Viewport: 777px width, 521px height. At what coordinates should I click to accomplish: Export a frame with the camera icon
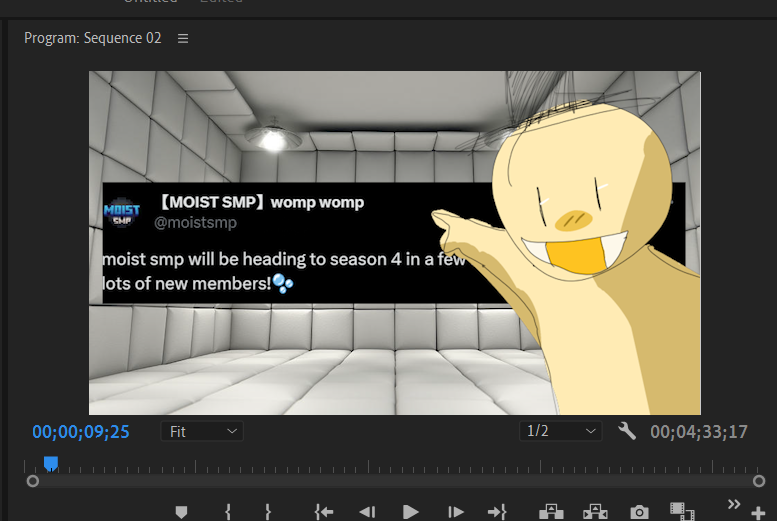point(639,512)
